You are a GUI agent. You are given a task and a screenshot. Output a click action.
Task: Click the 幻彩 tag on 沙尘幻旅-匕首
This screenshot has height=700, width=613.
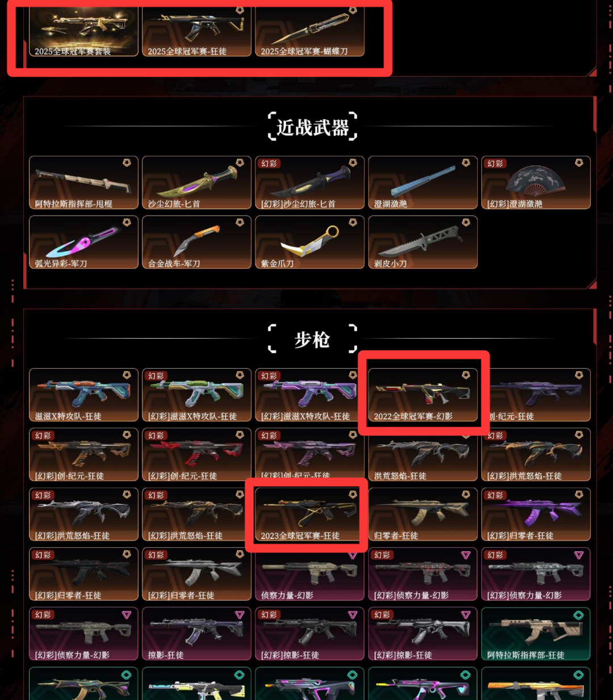click(x=269, y=163)
